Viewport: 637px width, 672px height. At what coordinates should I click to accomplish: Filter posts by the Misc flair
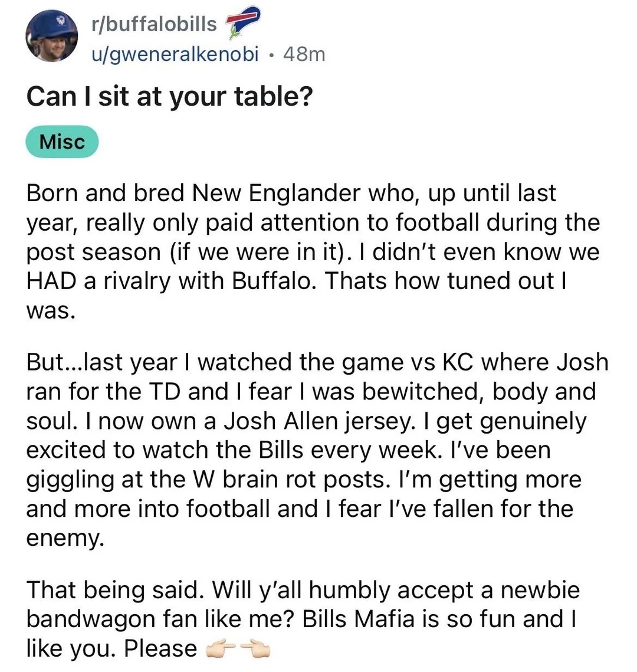point(62,142)
